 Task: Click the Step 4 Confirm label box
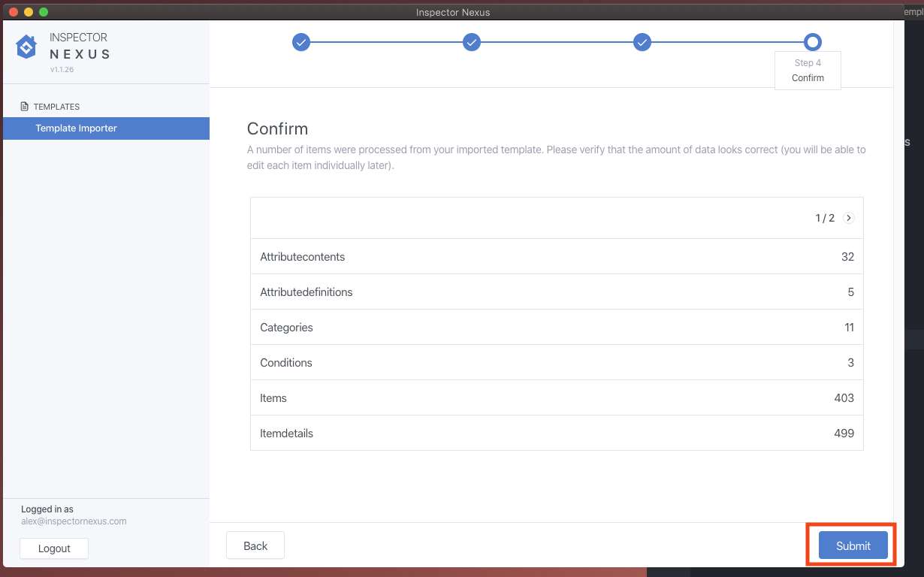pyautogui.click(x=808, y=71)
